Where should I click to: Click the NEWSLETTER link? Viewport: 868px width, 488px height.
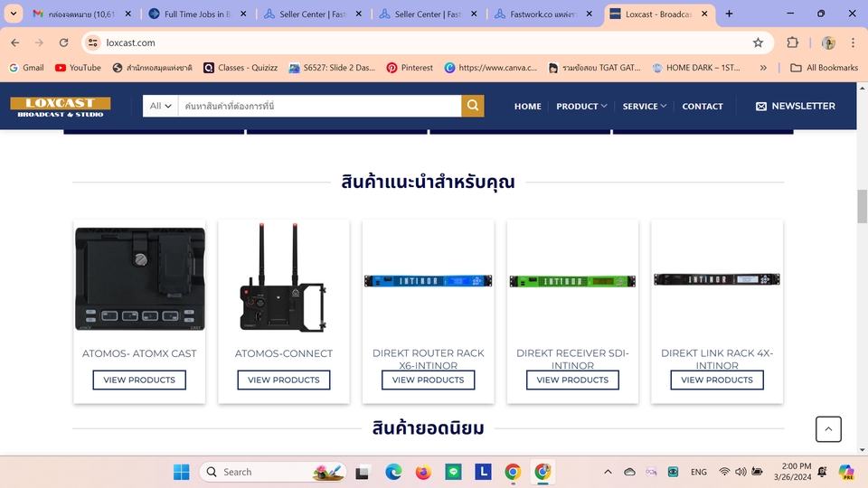pyautogui.click(x=796, y=107)
